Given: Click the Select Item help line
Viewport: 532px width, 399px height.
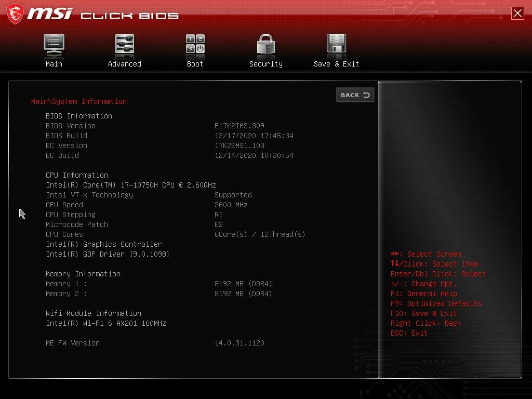Looking at the screenshot, I should (434, 264).
